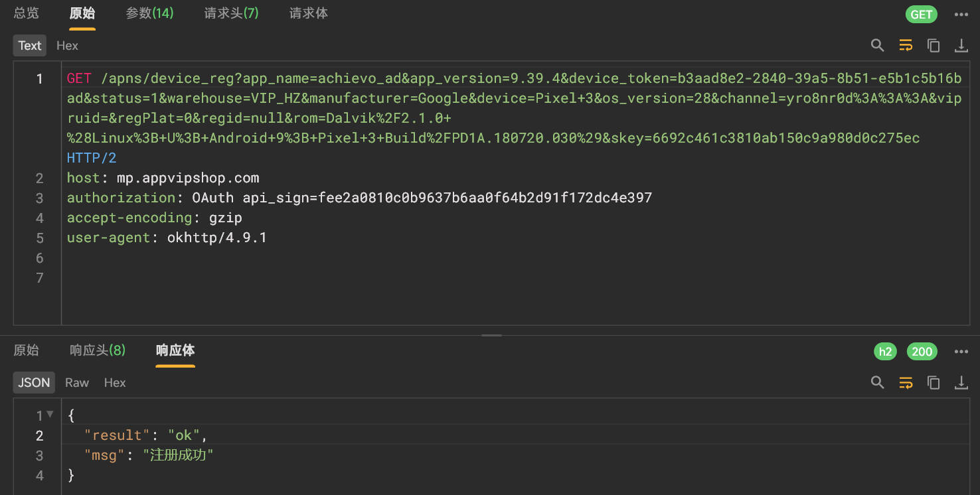Click the green GET method badge

point(922,14)
